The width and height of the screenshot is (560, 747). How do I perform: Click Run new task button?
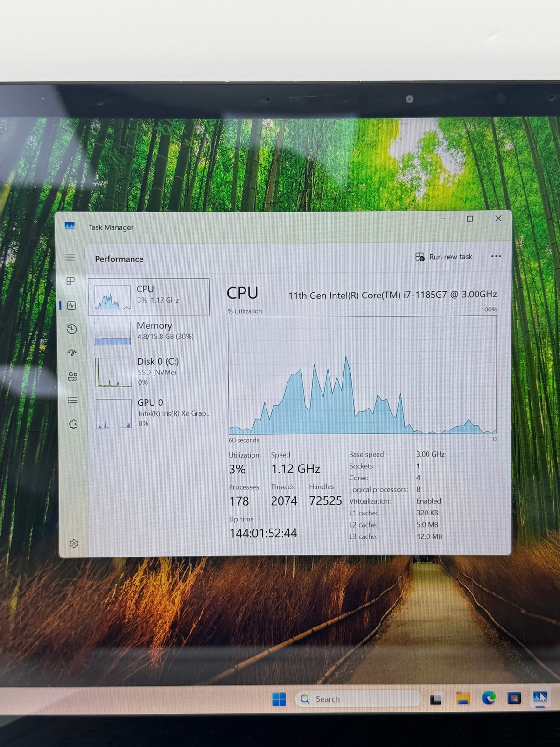[444, 257]
